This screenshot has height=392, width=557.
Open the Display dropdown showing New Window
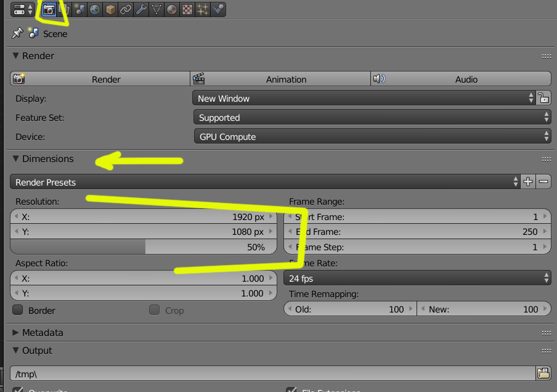364,98
